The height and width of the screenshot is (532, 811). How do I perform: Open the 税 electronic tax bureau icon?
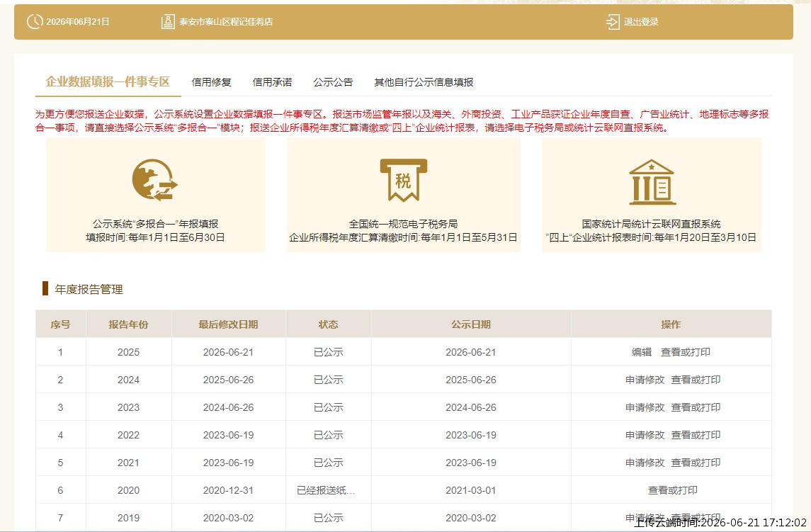pos(404,179)
